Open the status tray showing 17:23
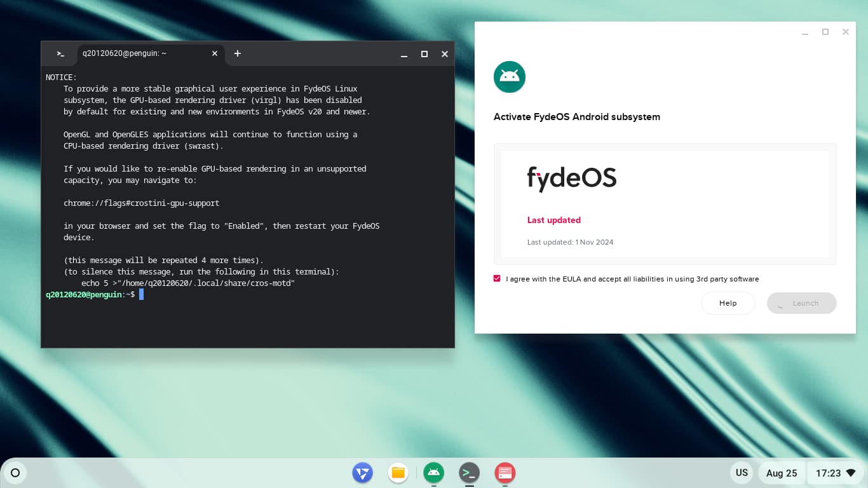 836,473
